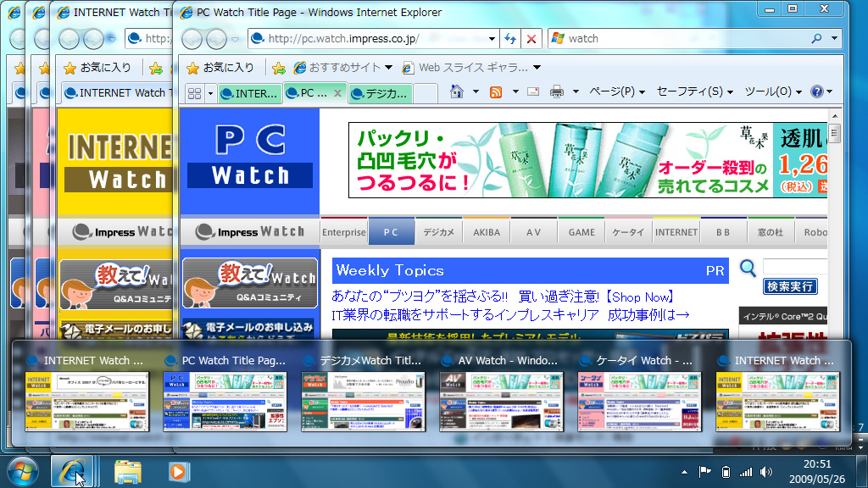Open the tab list dropdown beside Quick Tabs

210,93
